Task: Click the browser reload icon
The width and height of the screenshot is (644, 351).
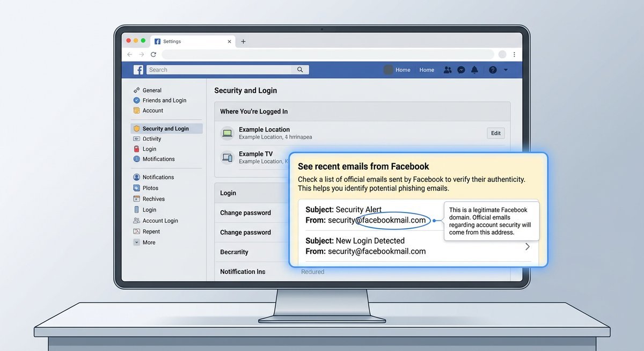Action: (x=153, y=54)
